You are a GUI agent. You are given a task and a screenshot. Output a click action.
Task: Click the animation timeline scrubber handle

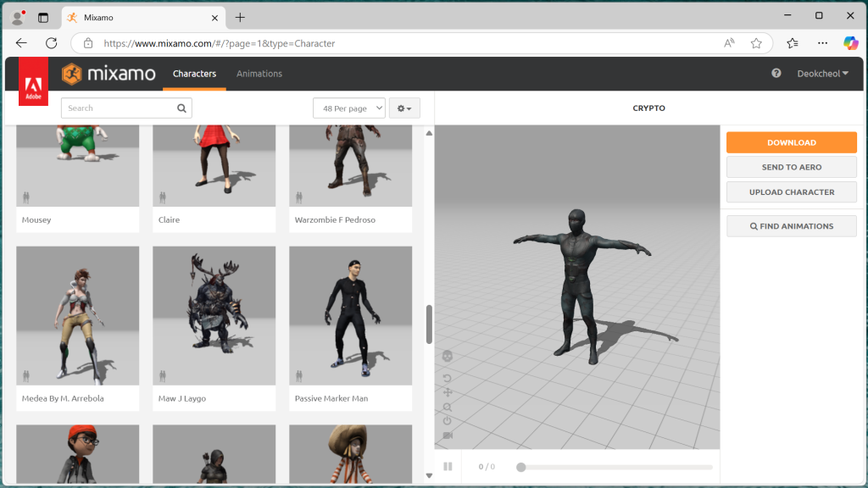tap(521, 467)
